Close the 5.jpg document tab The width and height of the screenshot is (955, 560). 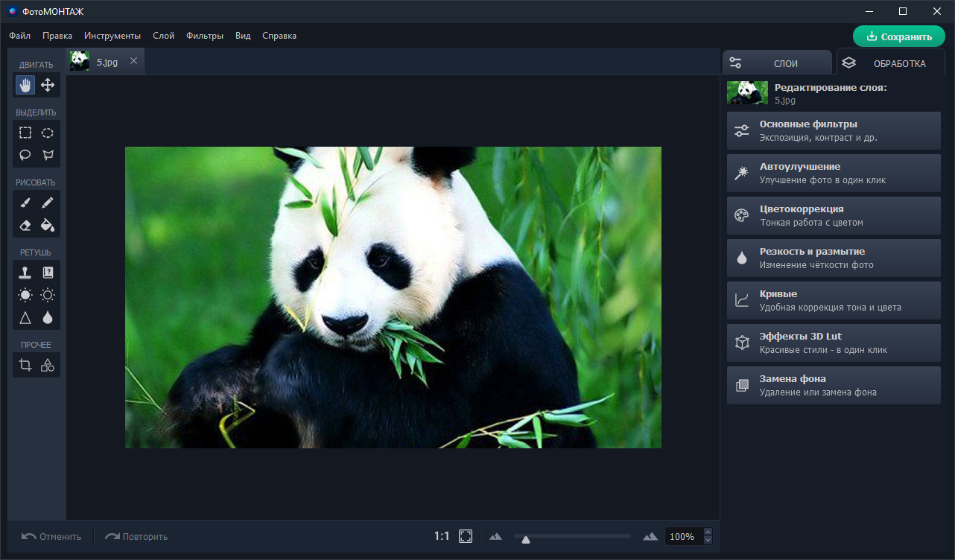tap(133, 61)
